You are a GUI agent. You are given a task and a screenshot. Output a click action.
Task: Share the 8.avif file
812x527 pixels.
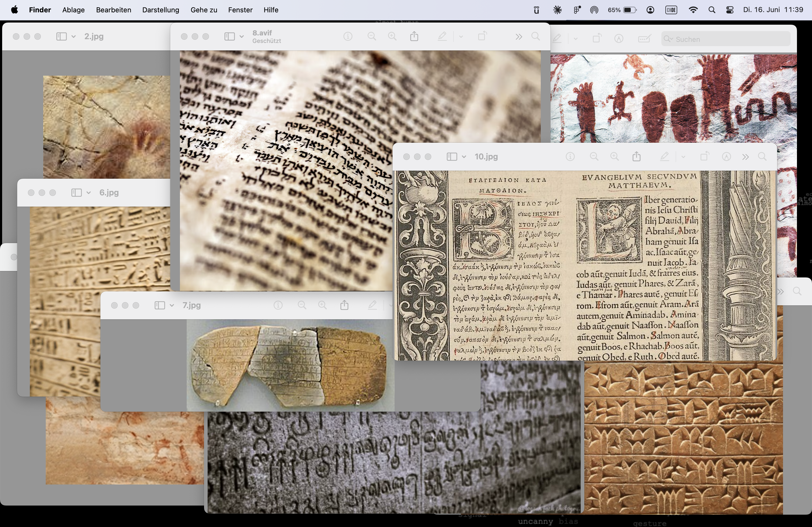click(x=414, y=36)
